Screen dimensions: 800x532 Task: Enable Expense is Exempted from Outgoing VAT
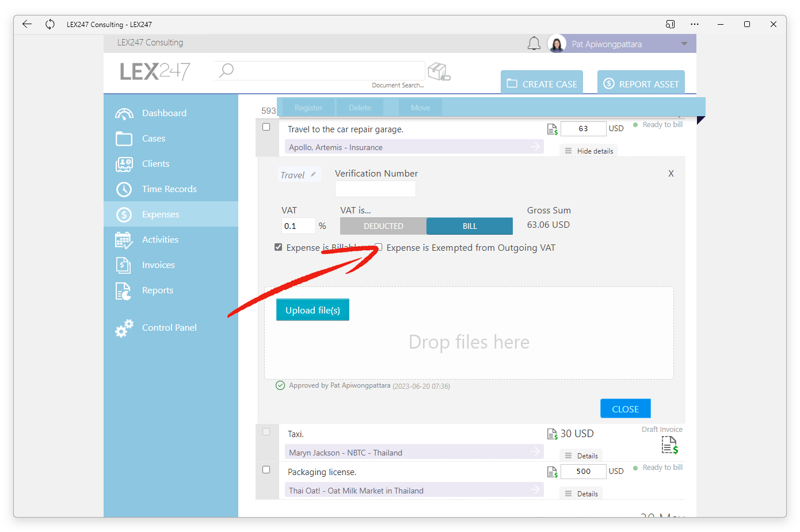pos(379,247)
